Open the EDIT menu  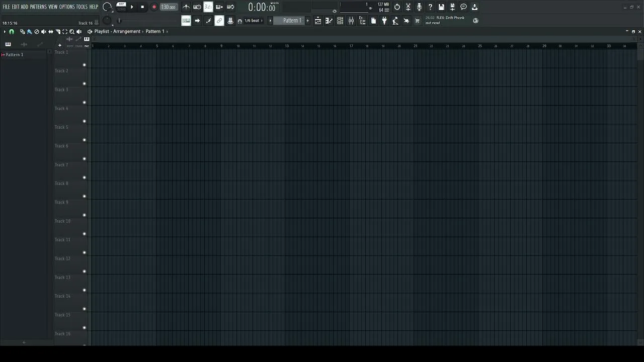click(16, 7)
